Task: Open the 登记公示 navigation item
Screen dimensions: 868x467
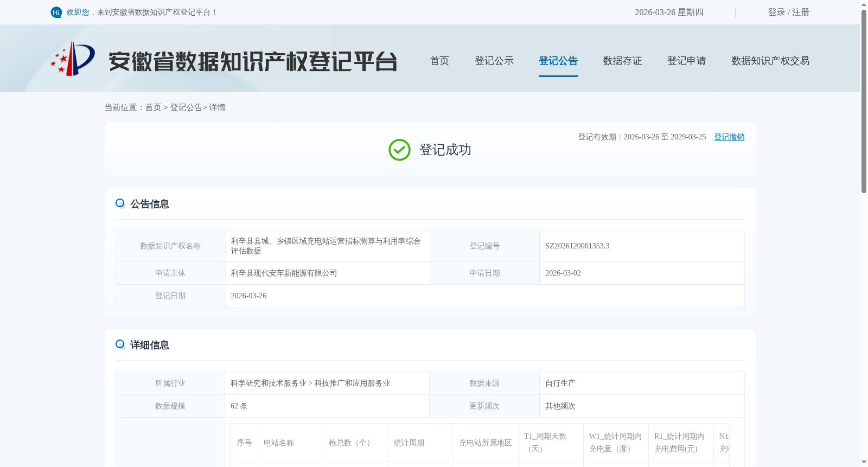Action: click(x=494, y=61)
